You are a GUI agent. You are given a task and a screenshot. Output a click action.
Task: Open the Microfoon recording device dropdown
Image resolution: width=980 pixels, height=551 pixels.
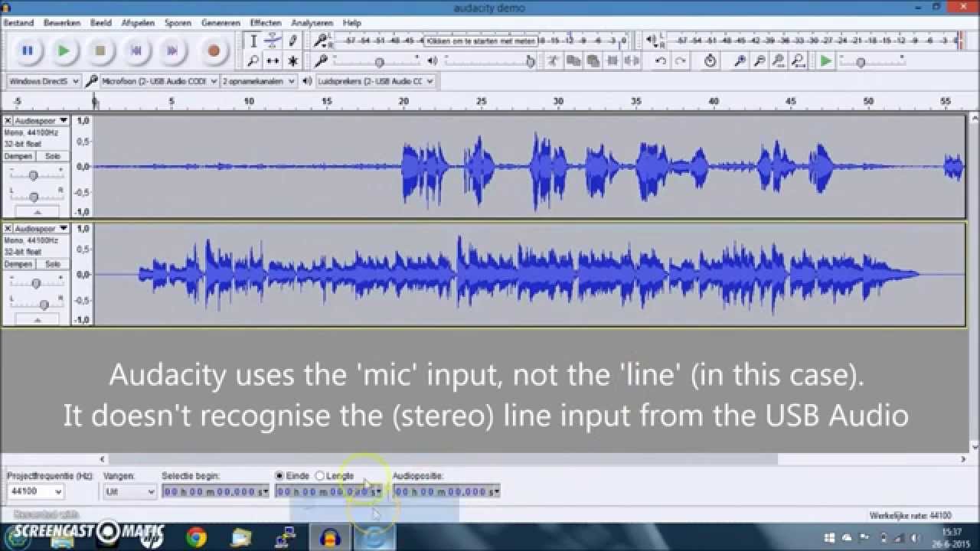(158, 81)
